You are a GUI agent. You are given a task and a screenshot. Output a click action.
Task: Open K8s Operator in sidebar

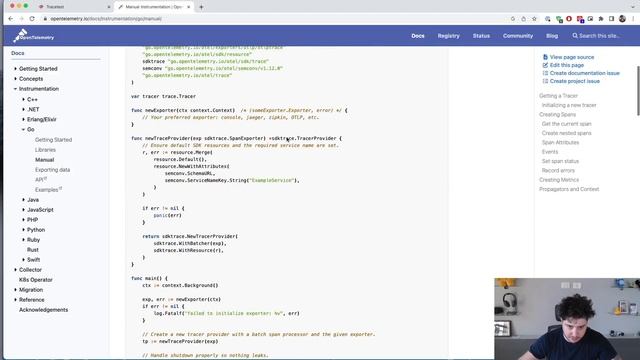36,280
